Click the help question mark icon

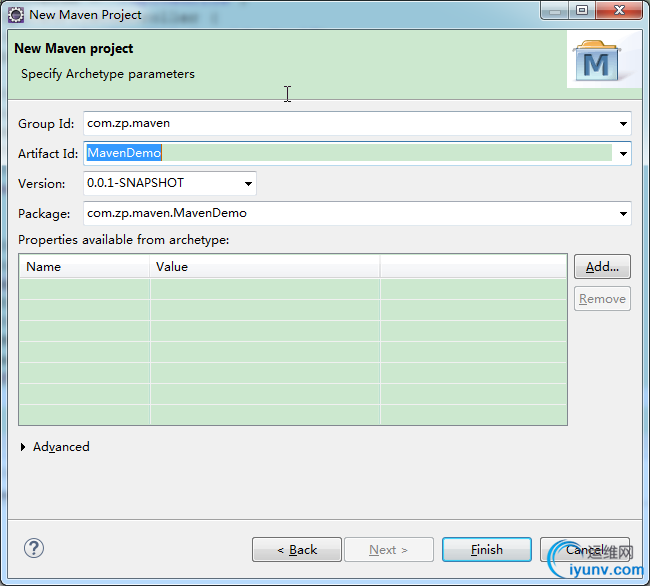coord(34,548)
